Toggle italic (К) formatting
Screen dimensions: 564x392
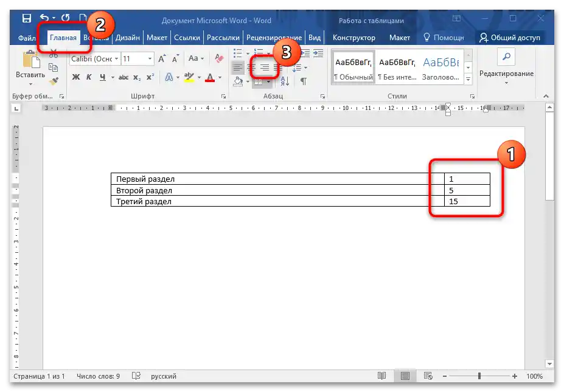tap(89, 77)
